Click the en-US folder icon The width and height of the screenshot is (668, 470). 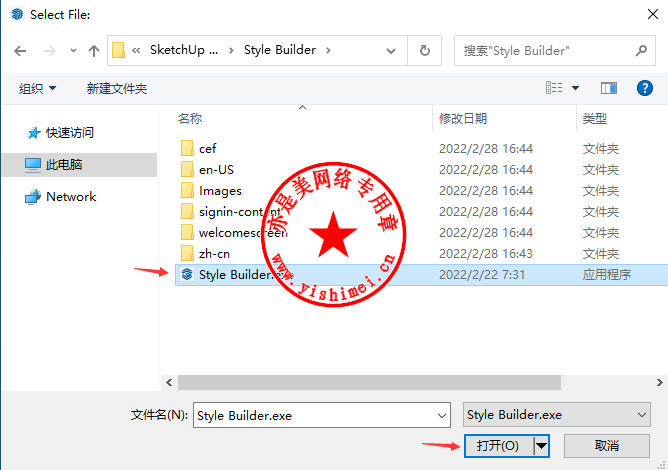click(x=187, y=170)
